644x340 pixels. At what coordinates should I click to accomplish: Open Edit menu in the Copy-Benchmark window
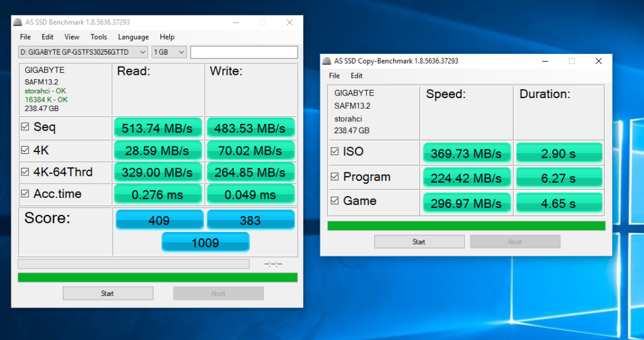pos(357,76)
